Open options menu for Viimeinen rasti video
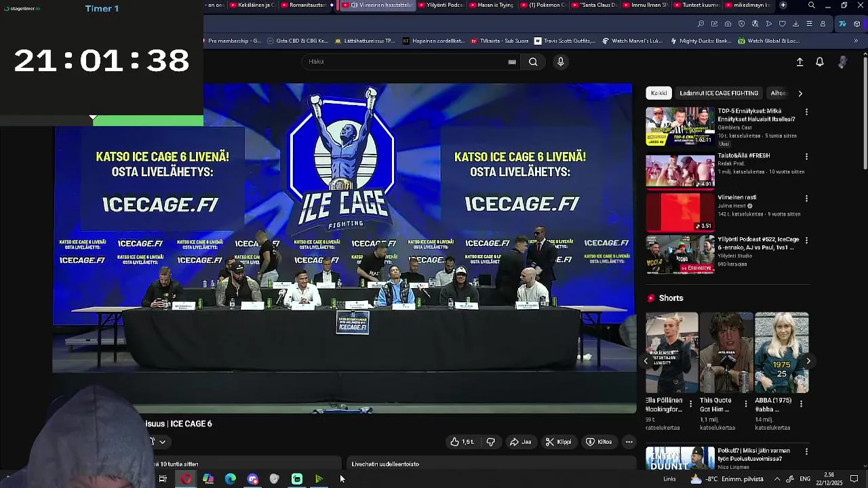The width and height of the screenshot is (868, 488). pyautogui.click(x=806, y=198)
